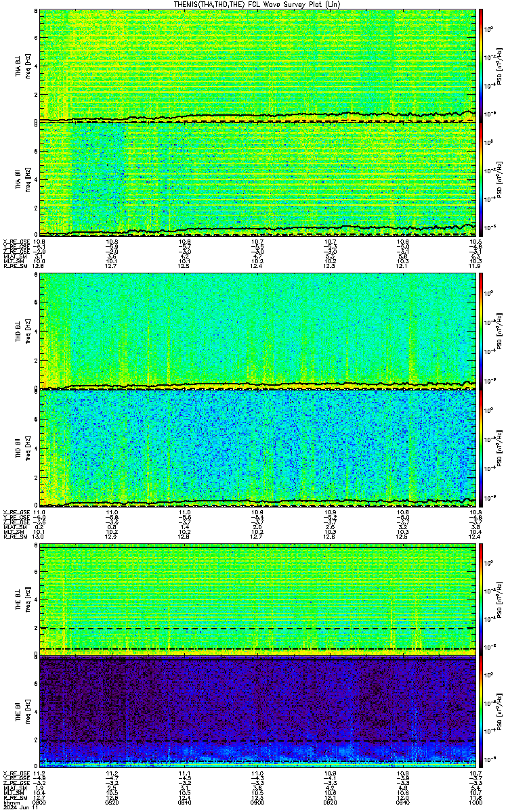The height and width of the screenshot is (812, 508).
Task: Click the THE B-perpendicular freq [Hz] axis label
Action: (x=27, y=599)
